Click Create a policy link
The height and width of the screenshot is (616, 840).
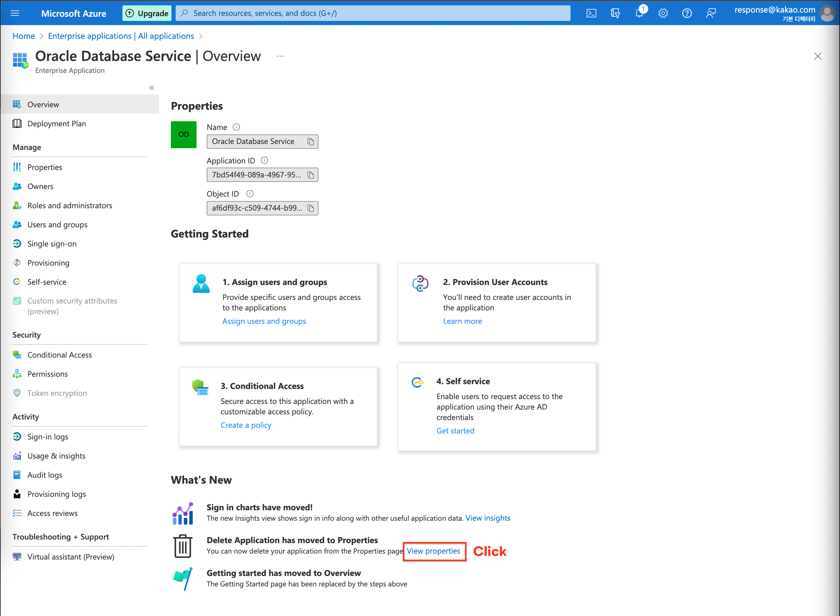(246, 425)
